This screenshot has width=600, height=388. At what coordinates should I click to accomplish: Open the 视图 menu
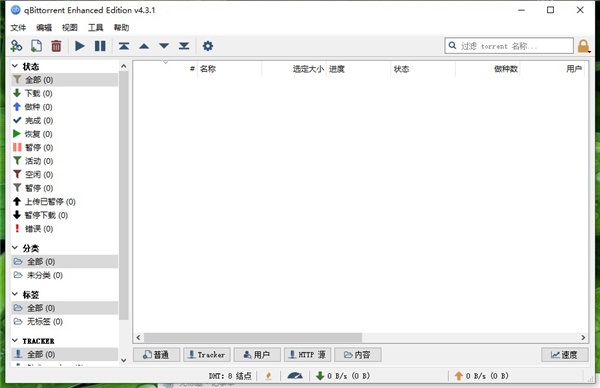70,28
